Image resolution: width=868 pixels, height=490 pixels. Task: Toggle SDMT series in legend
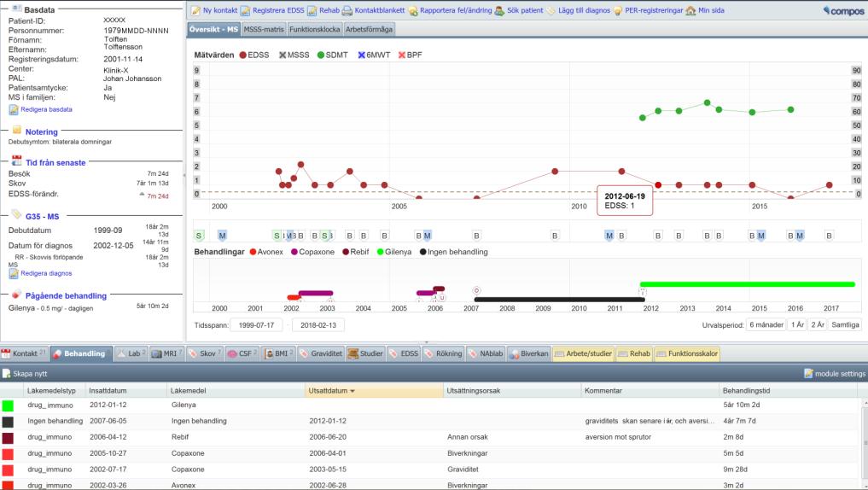(x=332, y=55)
